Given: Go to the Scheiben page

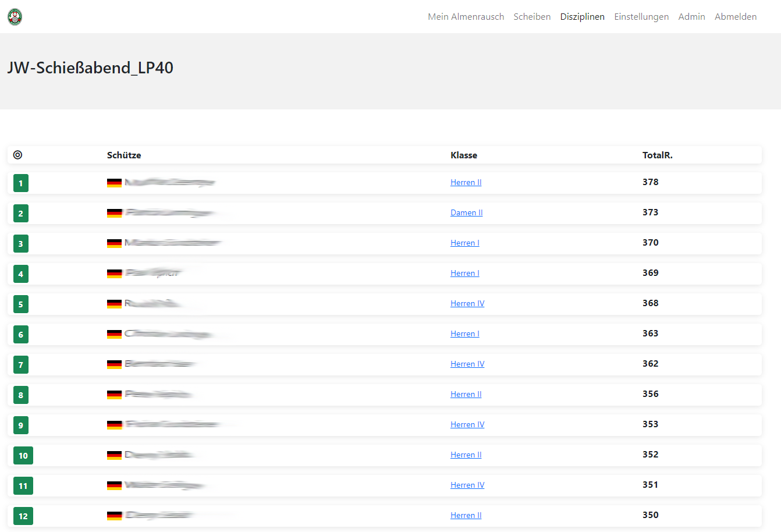Looking at the screenshot, I should click(532, 17).
